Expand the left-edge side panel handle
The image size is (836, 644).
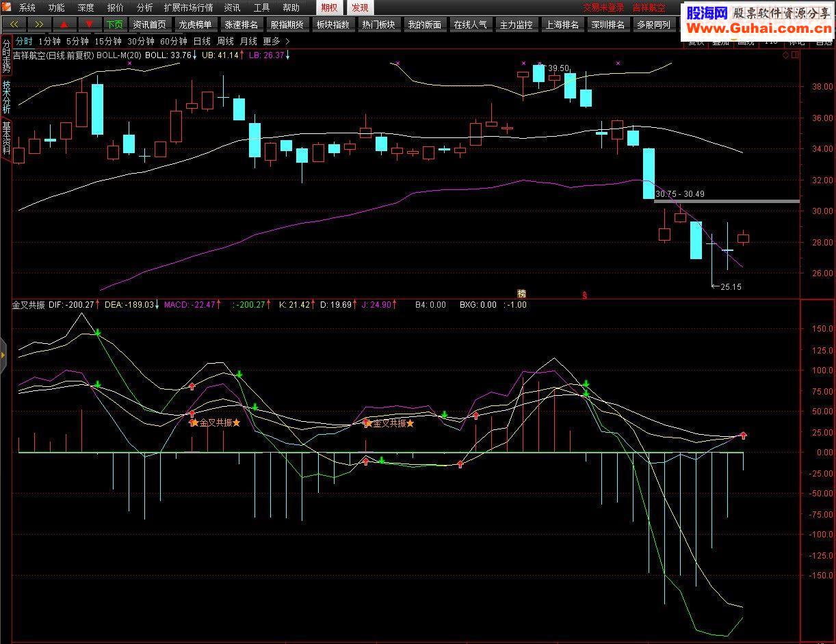click(x=3, y=355)
